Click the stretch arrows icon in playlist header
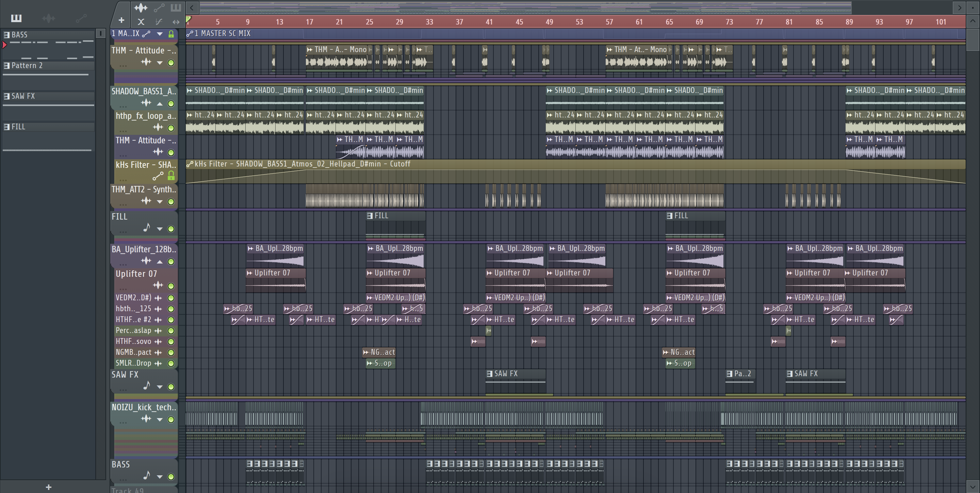This screenshot has width=980, height=493. tap(176, 22)
